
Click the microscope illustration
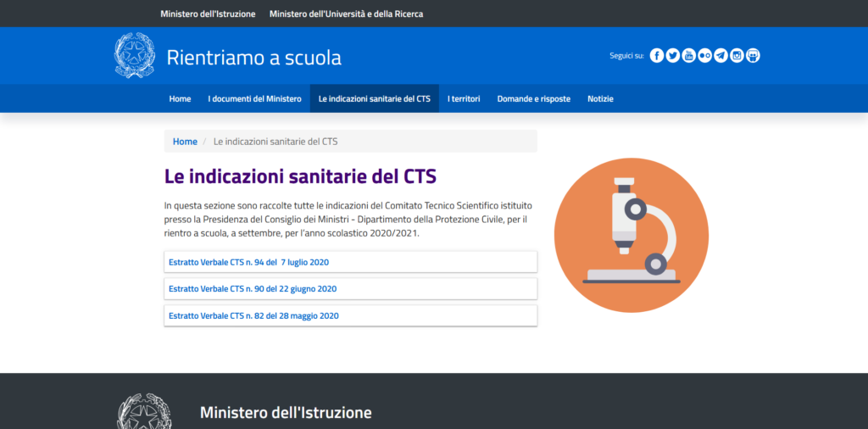[x=631, y=235]
